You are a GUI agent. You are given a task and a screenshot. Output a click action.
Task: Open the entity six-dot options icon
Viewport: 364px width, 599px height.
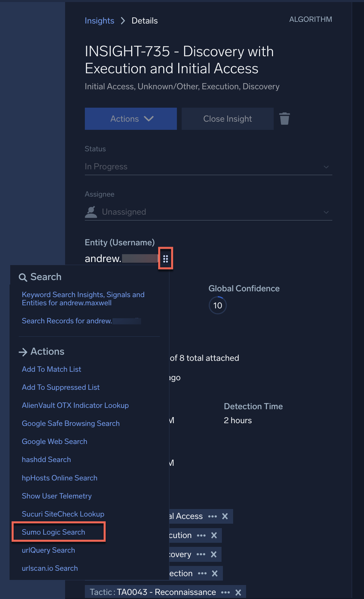click(x=165, y=259)
